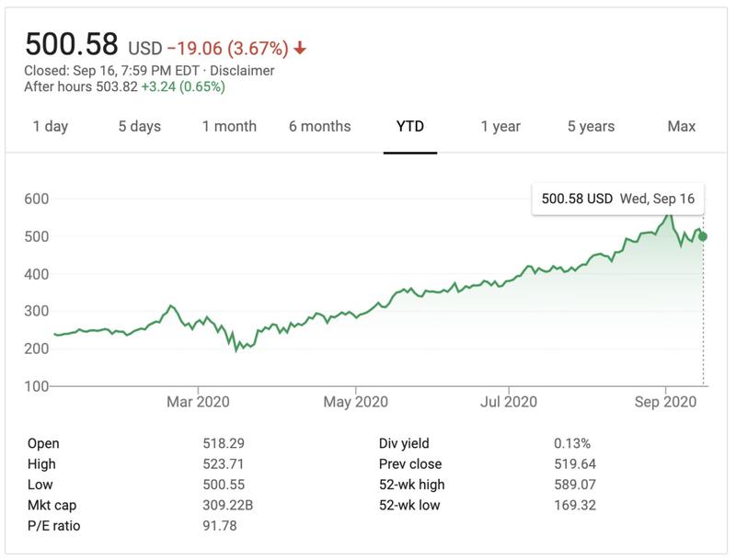Click the Mar 2020 axis label
Viewport: 736px width, 560px height.
coord(199,402)
